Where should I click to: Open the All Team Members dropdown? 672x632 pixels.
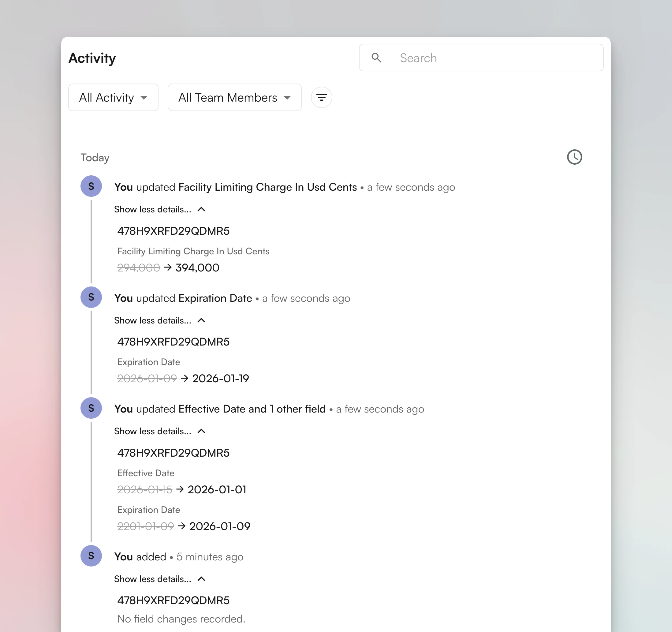[234, 97]
